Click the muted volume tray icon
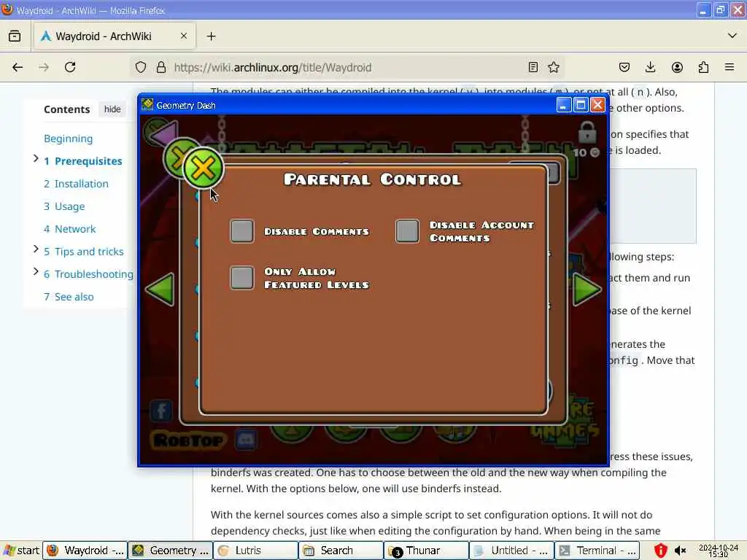 click(x=681, y=551)
